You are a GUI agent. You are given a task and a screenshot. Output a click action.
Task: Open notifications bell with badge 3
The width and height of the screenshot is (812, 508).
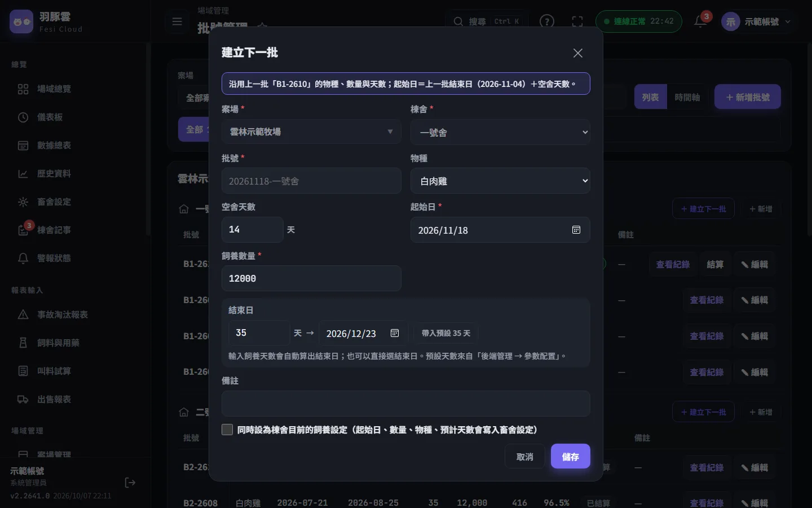point(701,21)
